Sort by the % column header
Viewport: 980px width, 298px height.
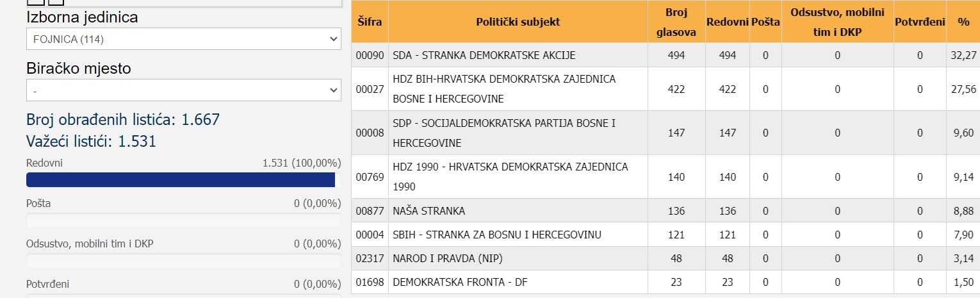[963, 22]
